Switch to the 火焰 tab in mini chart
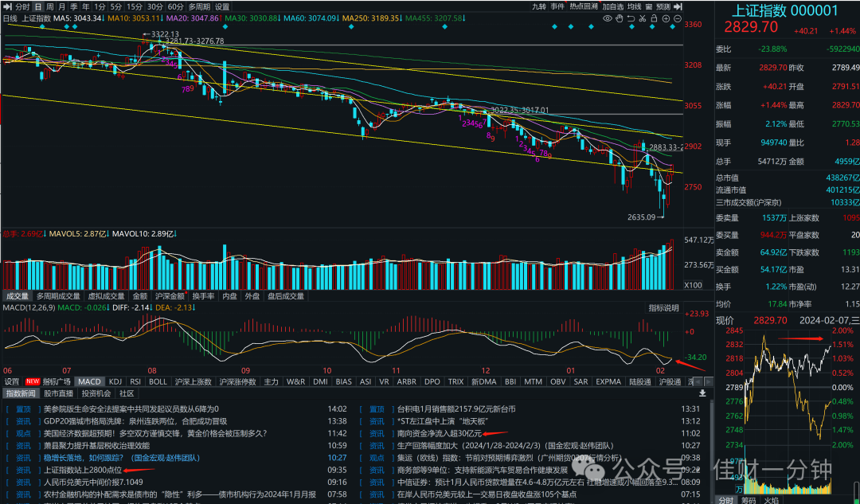This screenshot has height=504, width=860. (772, 499)
